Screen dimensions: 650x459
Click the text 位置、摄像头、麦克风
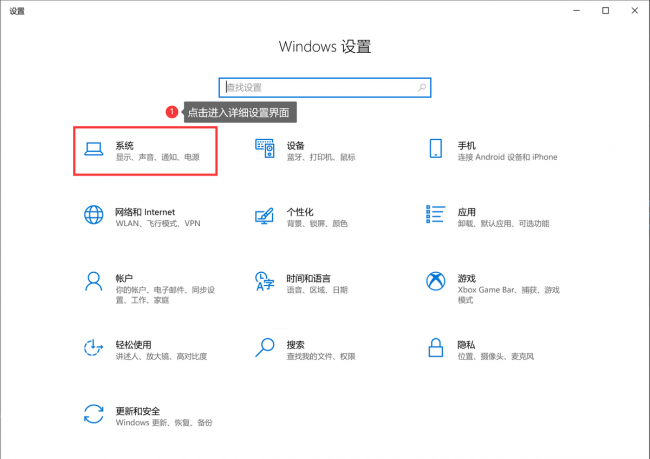[496, 356]
